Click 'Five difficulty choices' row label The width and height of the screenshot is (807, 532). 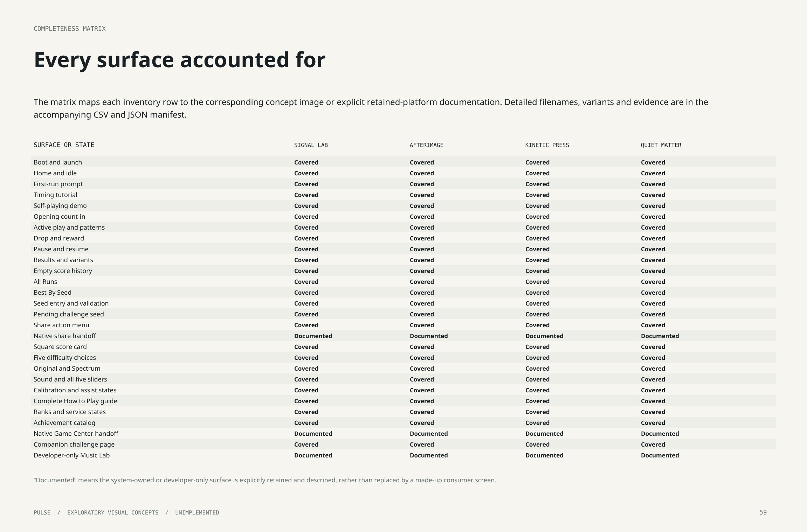pyautogui.click(x=65, y=358)
